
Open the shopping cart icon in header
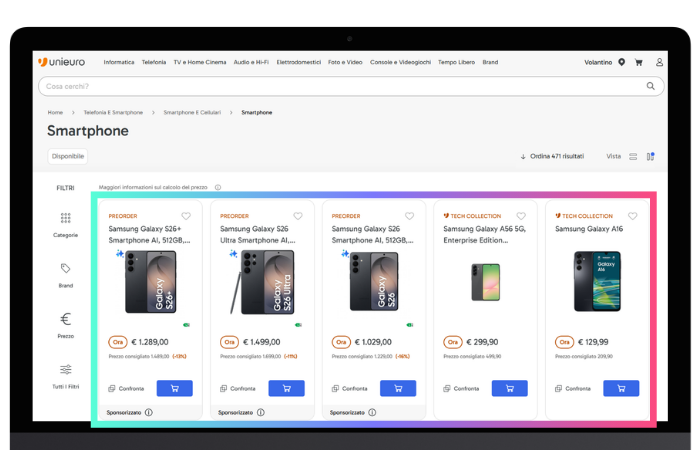click(639, 62)
